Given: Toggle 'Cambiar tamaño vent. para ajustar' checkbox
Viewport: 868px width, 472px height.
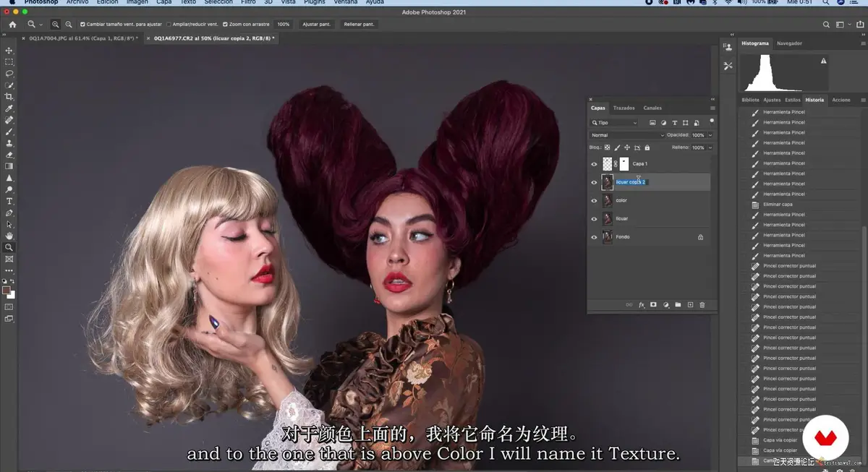Looking at the screenshot, I should [82, 24].
